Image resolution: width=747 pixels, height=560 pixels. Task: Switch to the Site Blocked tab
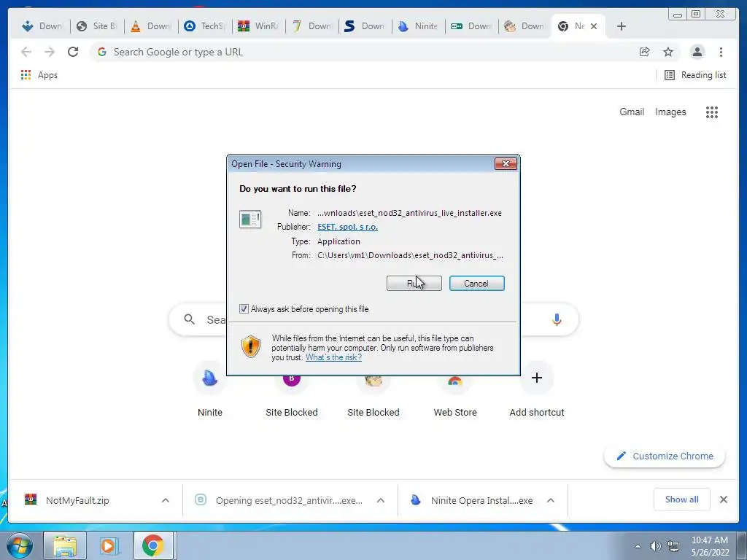97,26
